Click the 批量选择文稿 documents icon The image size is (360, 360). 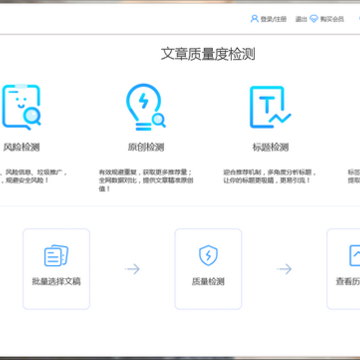pyautogui.click(x=56, y=256)
